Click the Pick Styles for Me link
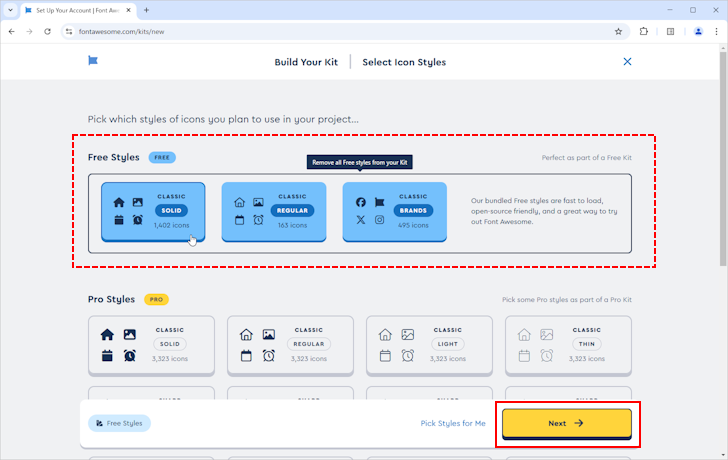 click(453, 423)
